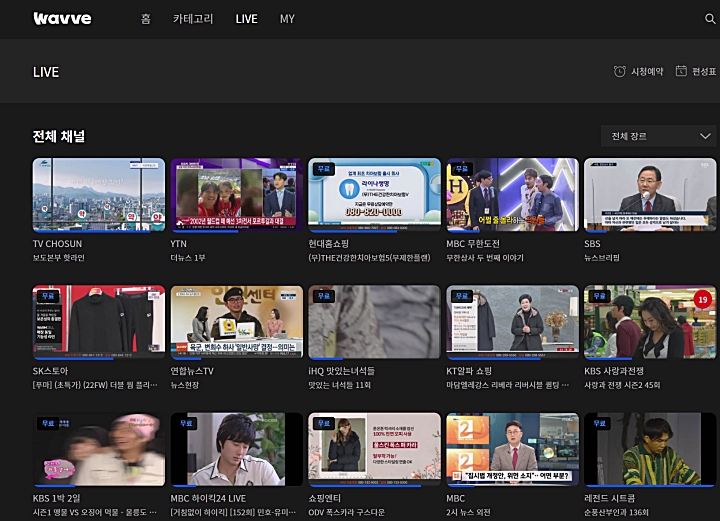Click 무료 badge on MBC 무한도전 thumbnail
720x521 pixels.
coord(461,169)
